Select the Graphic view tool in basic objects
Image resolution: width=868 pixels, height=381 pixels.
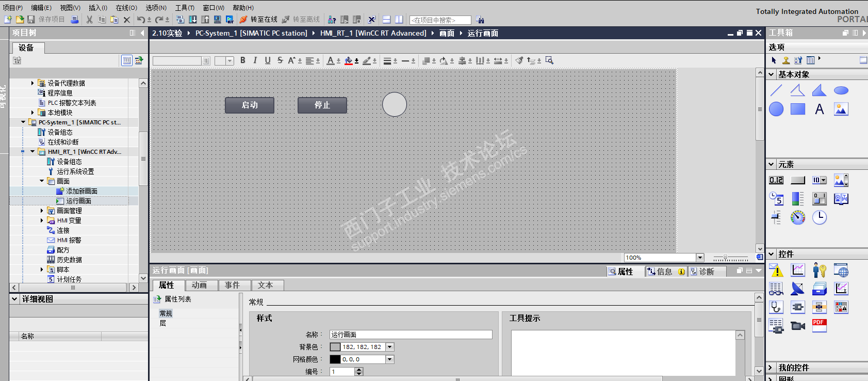[x=841, y=109]
